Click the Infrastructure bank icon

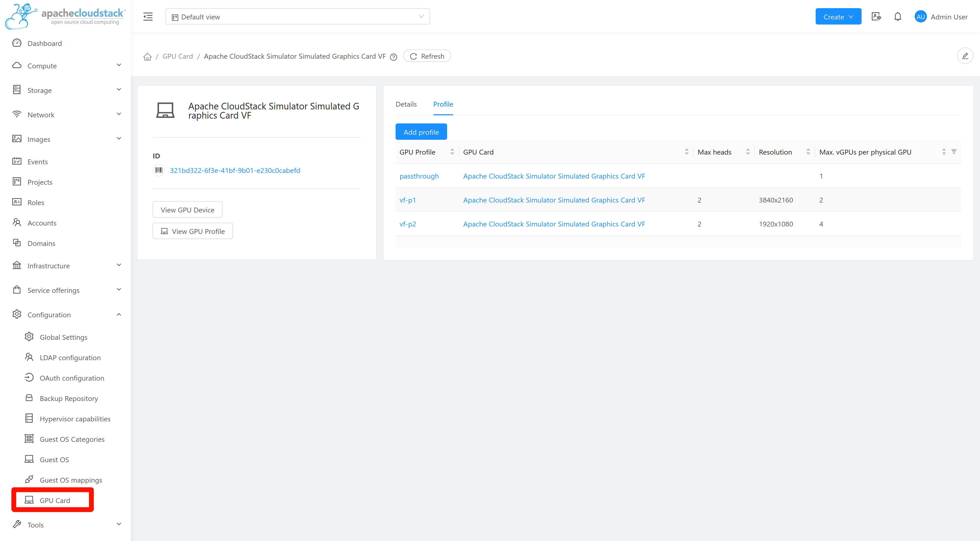pos(17,265)
